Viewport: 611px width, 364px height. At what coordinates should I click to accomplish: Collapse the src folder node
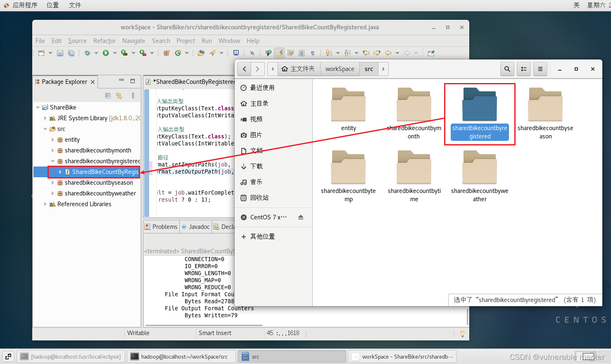coord(45,129)
